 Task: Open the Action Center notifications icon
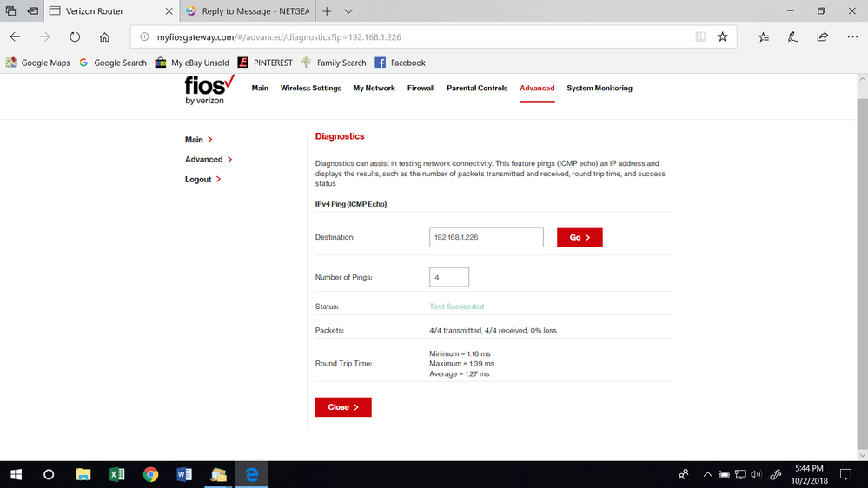[845, 474]
